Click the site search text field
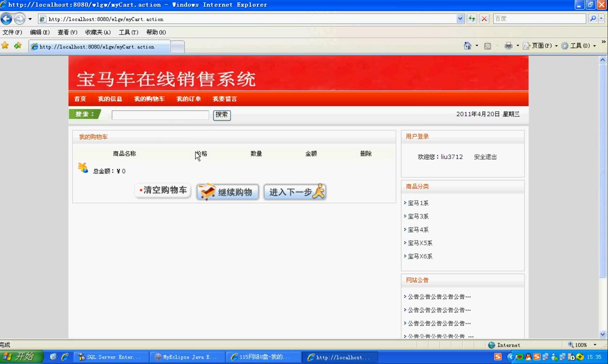The height and width of the screenshot is (364, 608). 160,115
